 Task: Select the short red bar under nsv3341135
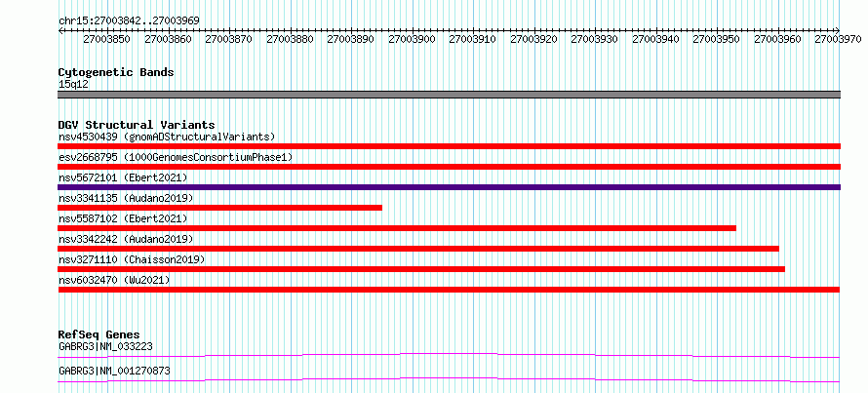pos(219,208)
